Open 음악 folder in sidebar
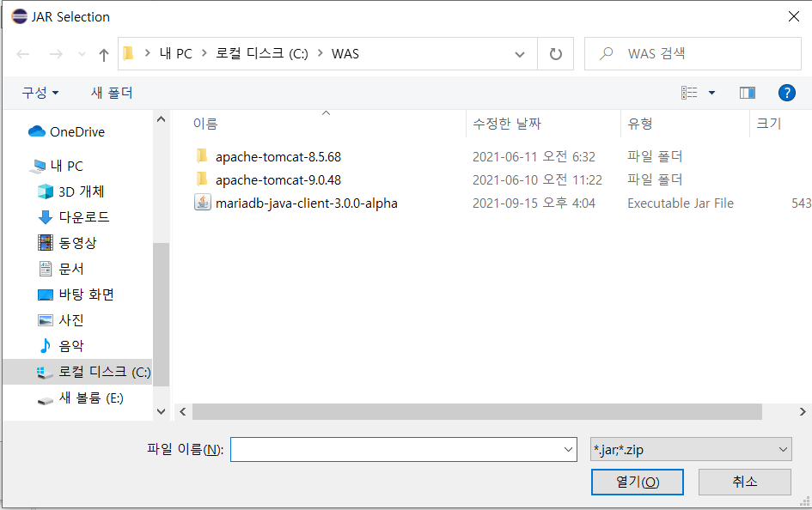This screenshot has height=510, width=812. click(61, 345)
